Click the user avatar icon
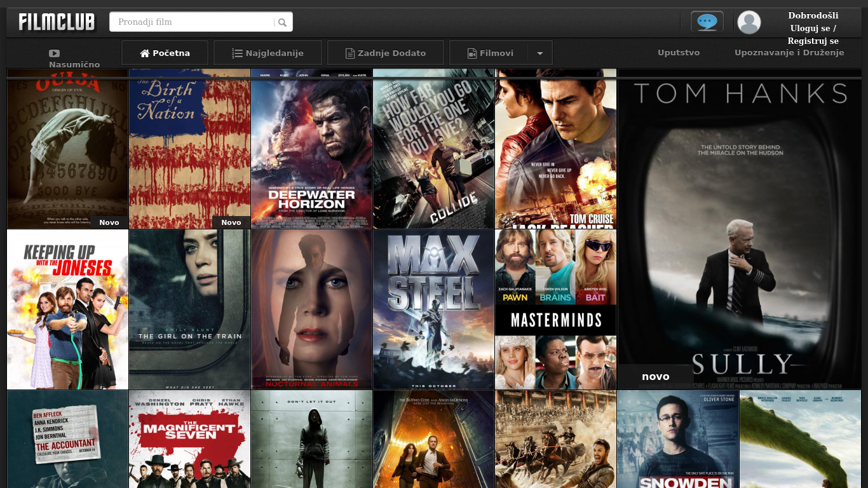The image size is (868, 488). pyautogui.click(x=749, y=22)
